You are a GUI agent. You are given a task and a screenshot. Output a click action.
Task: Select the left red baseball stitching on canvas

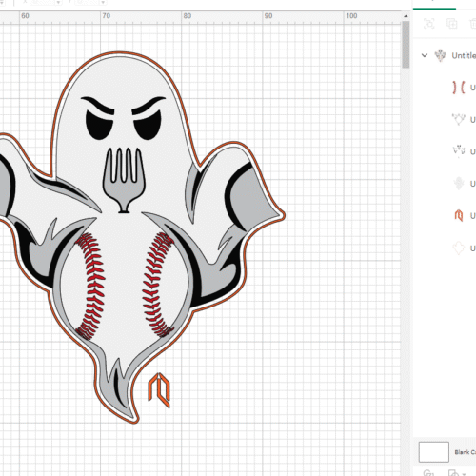(90, 286)
